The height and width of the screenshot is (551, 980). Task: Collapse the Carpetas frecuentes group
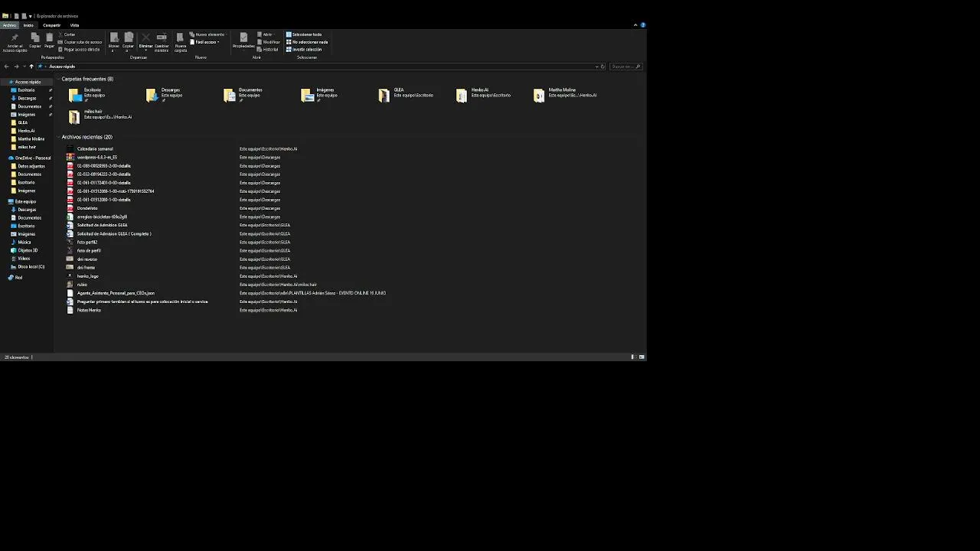tap(58, 79)
